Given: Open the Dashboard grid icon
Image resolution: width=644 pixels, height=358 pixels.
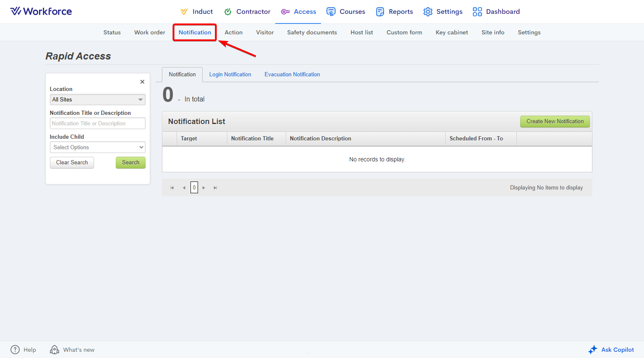Looking at the screenshot, I should click(477, 12).
